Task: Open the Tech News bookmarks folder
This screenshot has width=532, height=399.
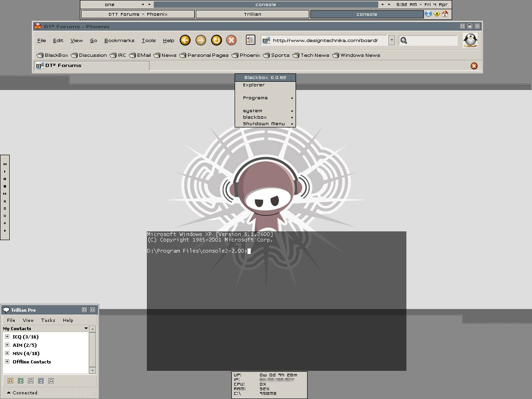Action: coord(311,55)
